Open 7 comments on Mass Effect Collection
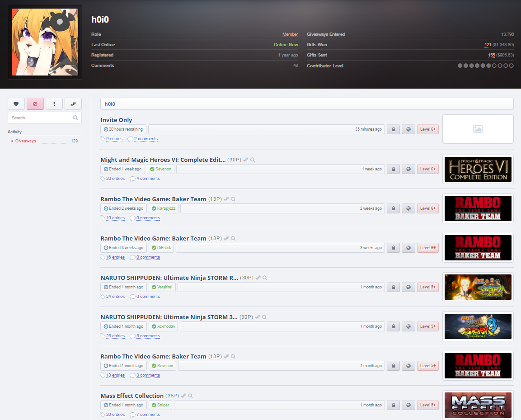521x420 pixels. pyautogui.click(x=148, y=415)
